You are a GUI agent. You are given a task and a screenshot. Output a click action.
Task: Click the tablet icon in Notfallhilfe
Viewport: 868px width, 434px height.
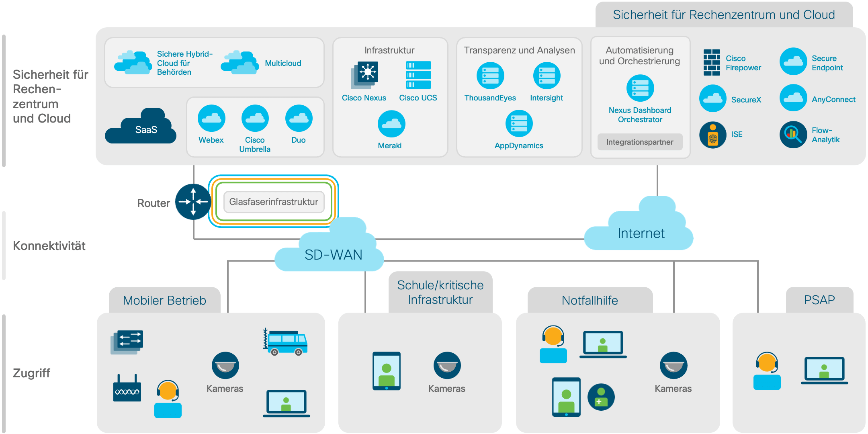[567, 397]
